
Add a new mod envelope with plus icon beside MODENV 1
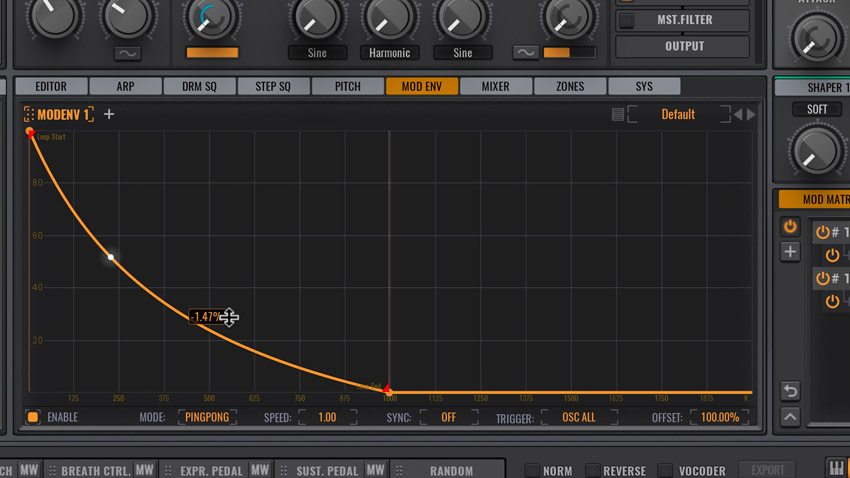[x=109, y=114]
